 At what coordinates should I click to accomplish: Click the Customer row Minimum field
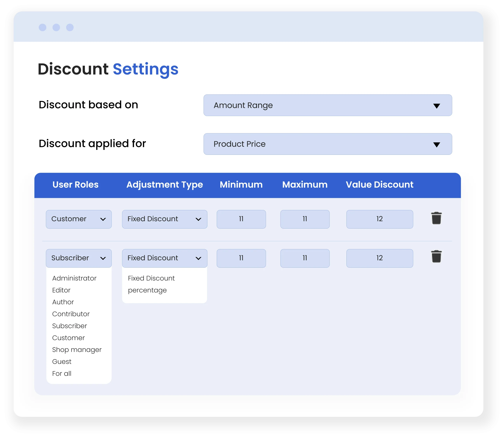point(241,219)
